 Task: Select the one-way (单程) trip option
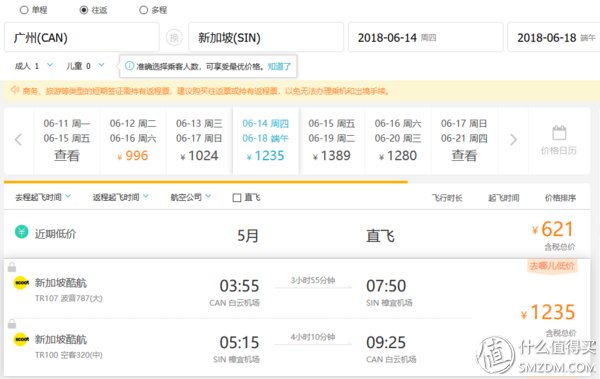[24, 10]
